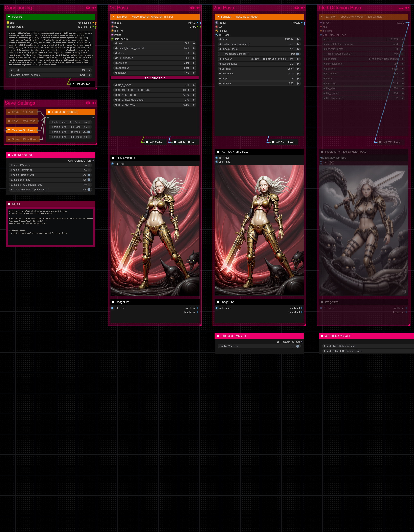Open scheduler combo in NInjA sampler node
The image size is (414, 532).
click(155, 68)
